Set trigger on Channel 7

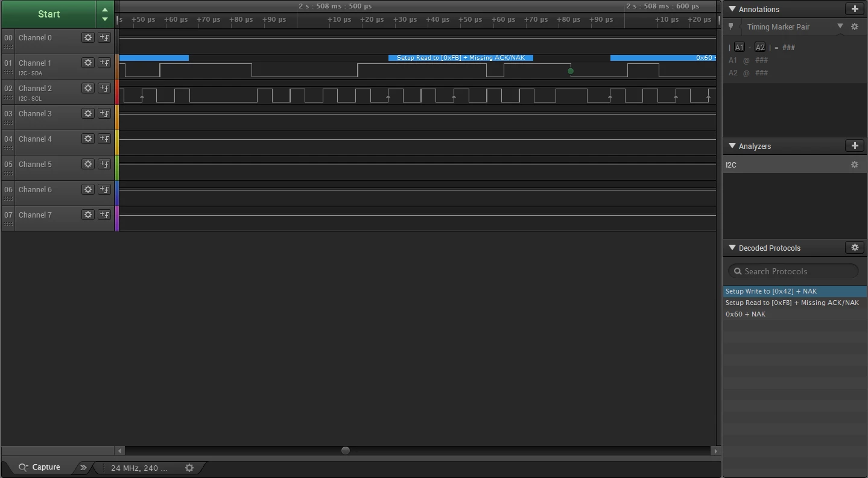click(x=104, y=215)
